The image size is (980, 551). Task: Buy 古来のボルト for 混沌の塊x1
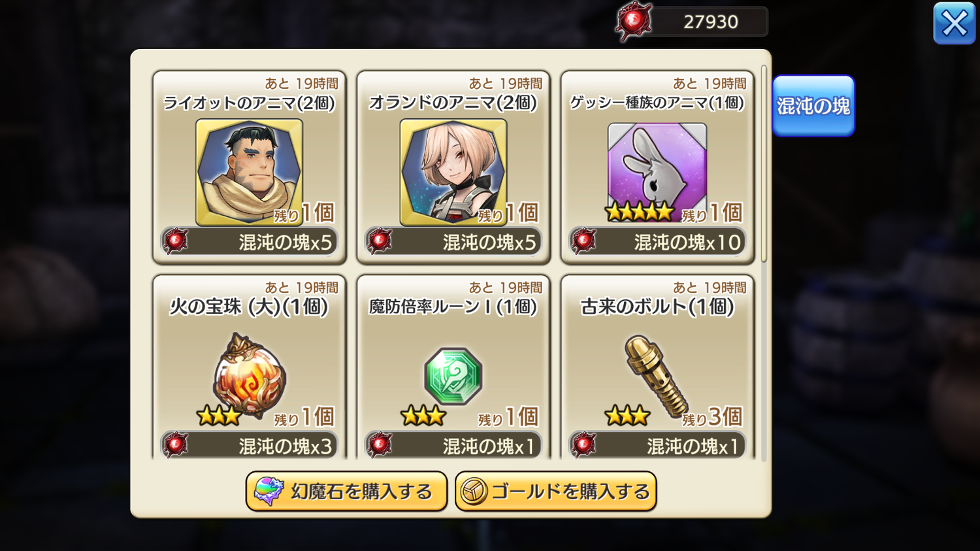tap(657, 446)
